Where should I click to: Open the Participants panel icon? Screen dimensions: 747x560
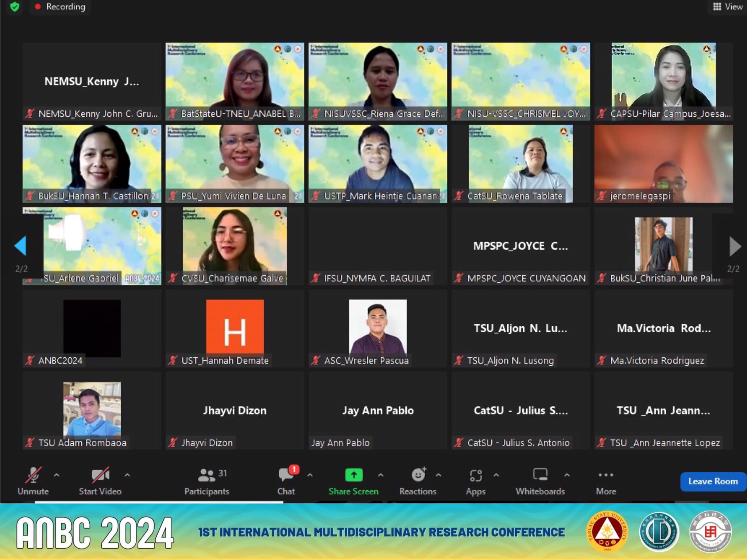(206, 475)
